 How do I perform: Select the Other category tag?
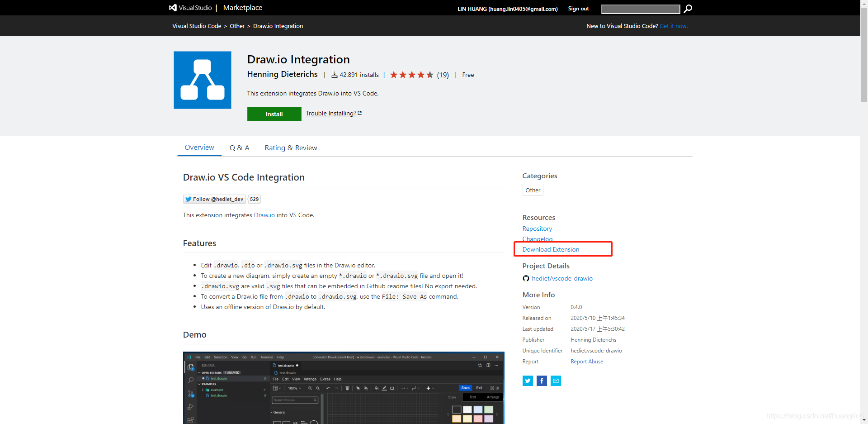pyautogui.click(x=533, y=190)
